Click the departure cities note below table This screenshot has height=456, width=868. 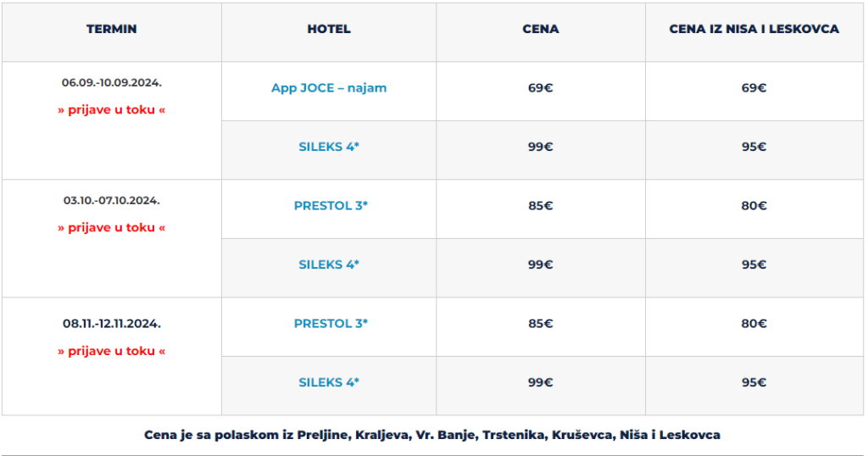[432, 436]
